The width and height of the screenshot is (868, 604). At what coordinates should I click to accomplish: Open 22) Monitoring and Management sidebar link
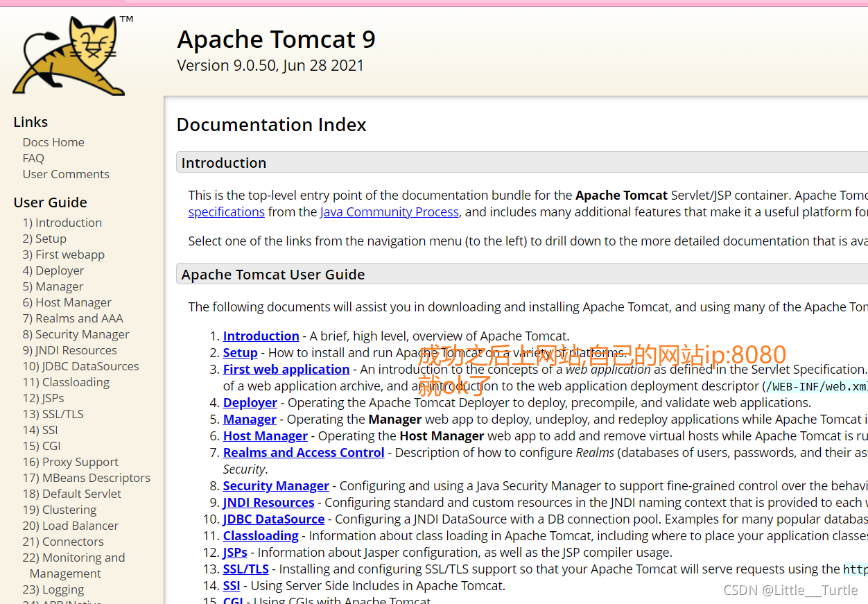tap(74, 565)
